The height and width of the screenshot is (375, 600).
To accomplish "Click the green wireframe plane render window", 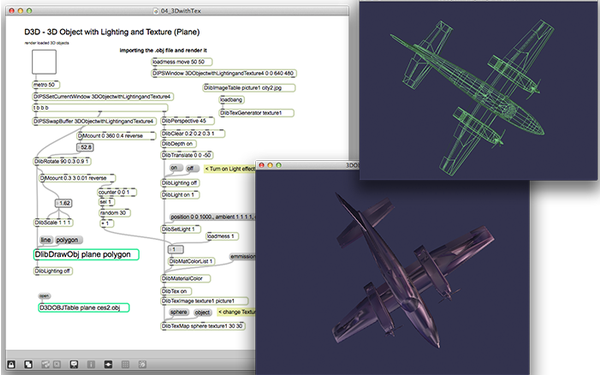I will point(479,90).
